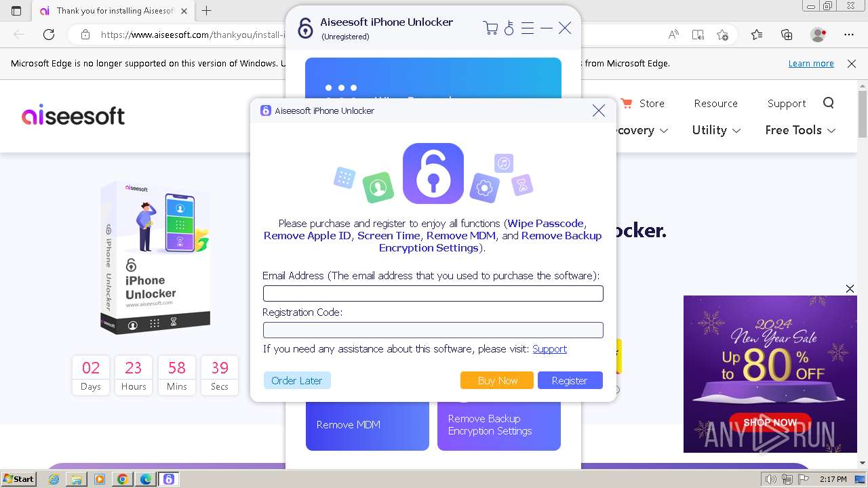
Task: Open the hamburger menu in iPhone Unlocker title bar
Action: click(x=528, y=28)
